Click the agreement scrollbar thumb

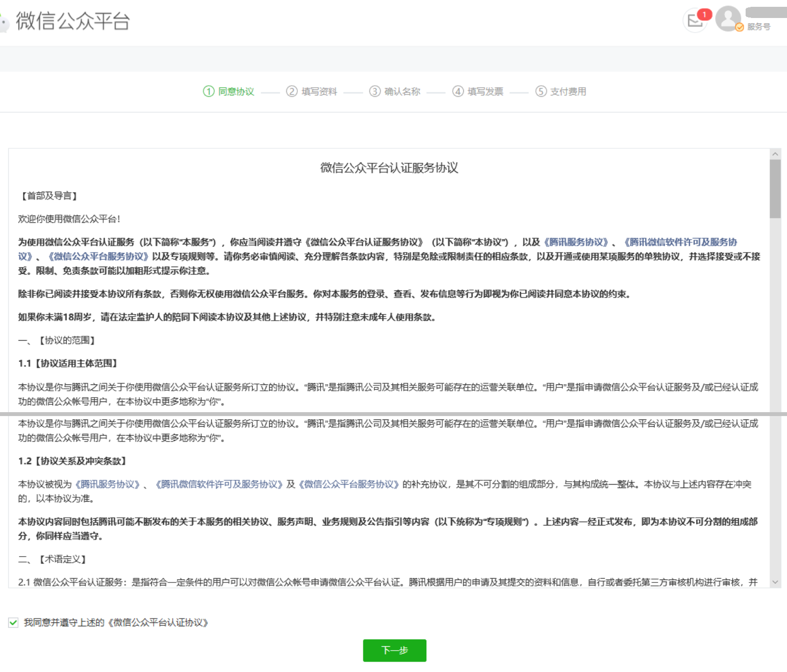(775, 189)
